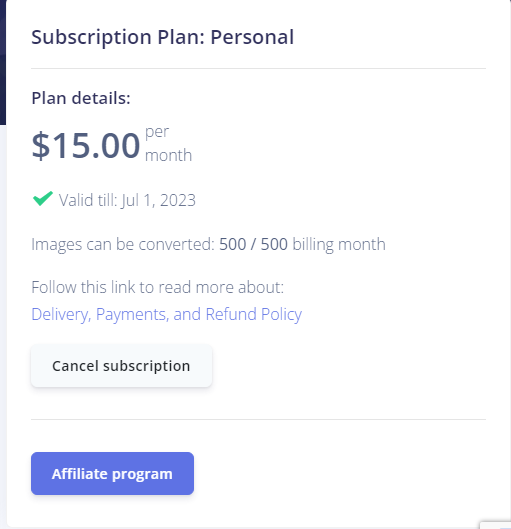Click the per month billing period text
The height and width of the screenshot is (529, 511).
[x=168, y=144]
